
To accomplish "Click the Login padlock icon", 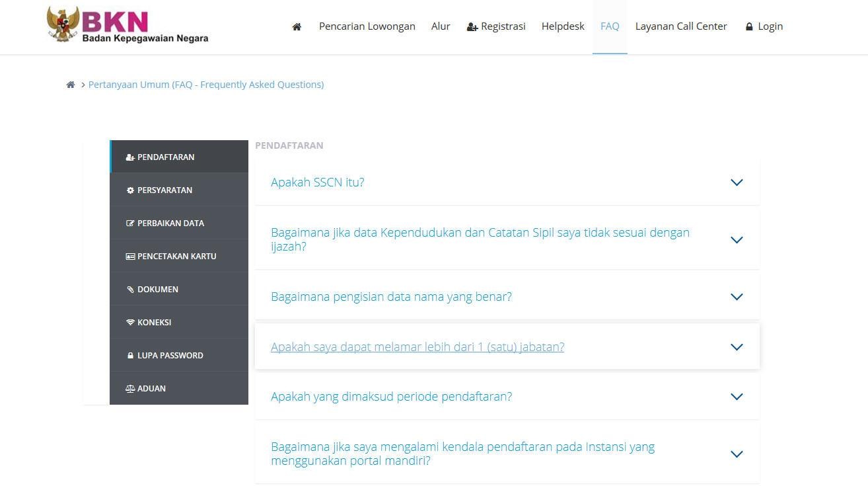I will pyautogui.click(x=749, y=26).
